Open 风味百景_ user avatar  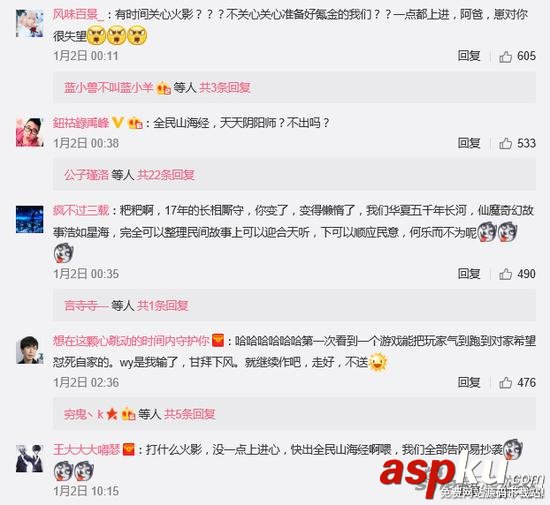point(30,23)
